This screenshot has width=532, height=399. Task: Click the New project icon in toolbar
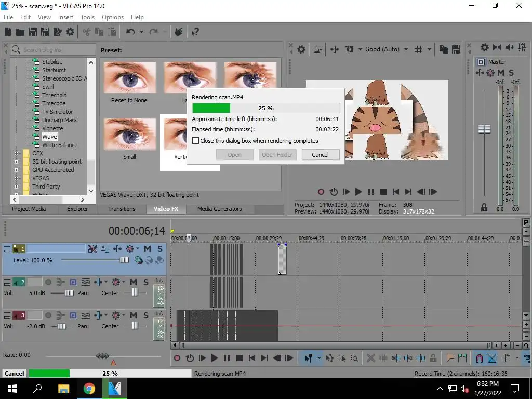click(8, 32)
